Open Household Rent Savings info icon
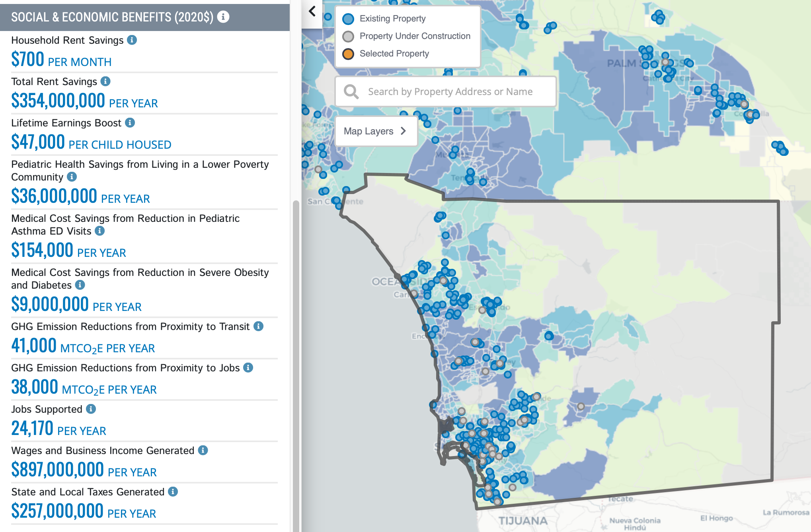811x532 pixels. pos(132,40)
